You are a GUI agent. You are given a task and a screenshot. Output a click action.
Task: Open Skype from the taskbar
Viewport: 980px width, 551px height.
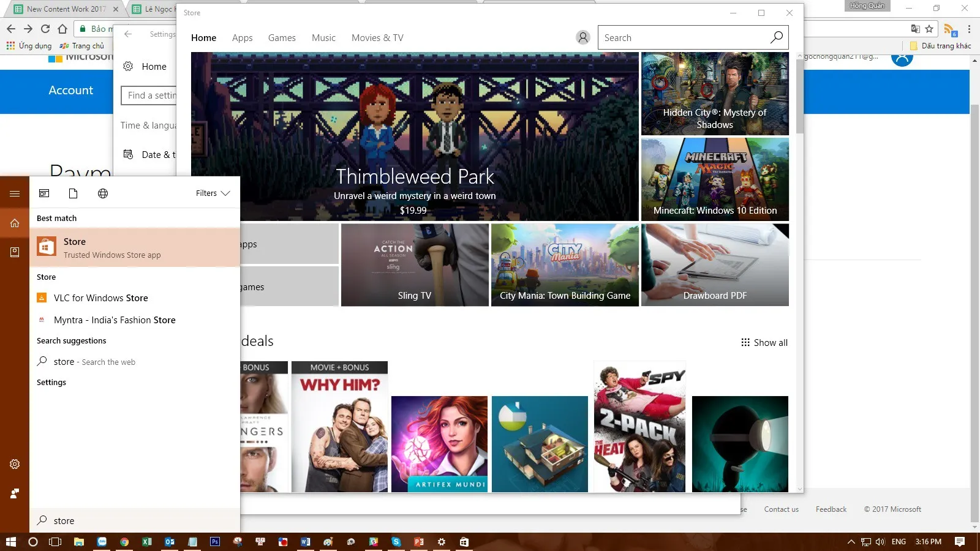(396, 542)
